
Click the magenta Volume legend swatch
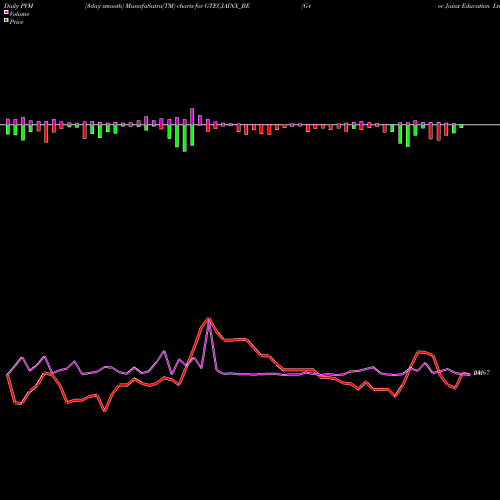[6, 12]
